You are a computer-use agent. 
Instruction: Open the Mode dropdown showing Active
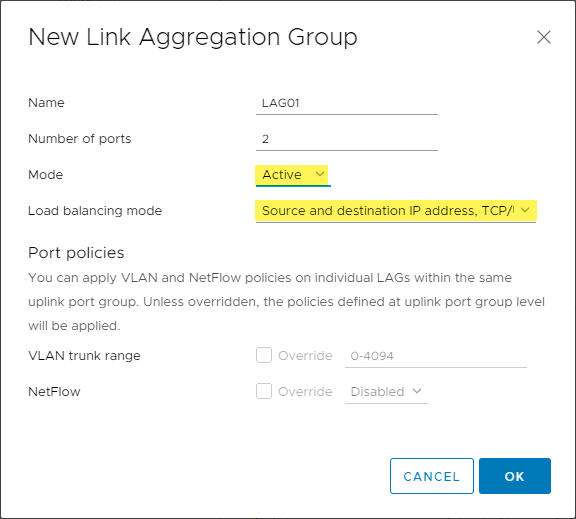click(x=293, y=175)
